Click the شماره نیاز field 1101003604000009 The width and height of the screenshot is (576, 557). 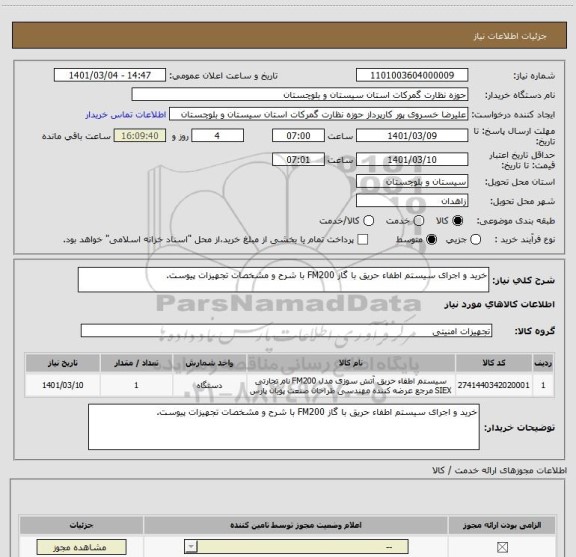click(x=412, y=75)
